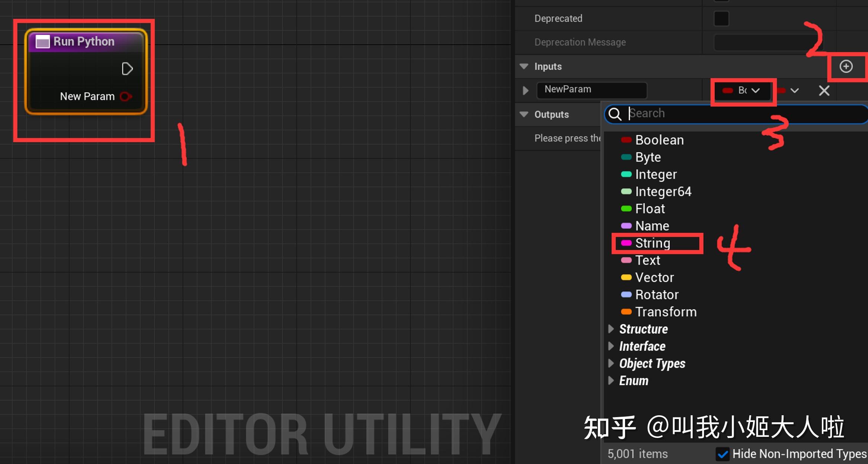Click the New Param red pin on node

pyautogui.click(x=126, y=97)
